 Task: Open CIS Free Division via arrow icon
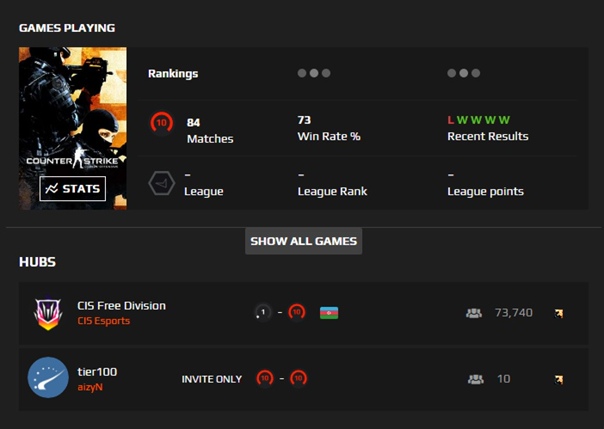(559, 313)
